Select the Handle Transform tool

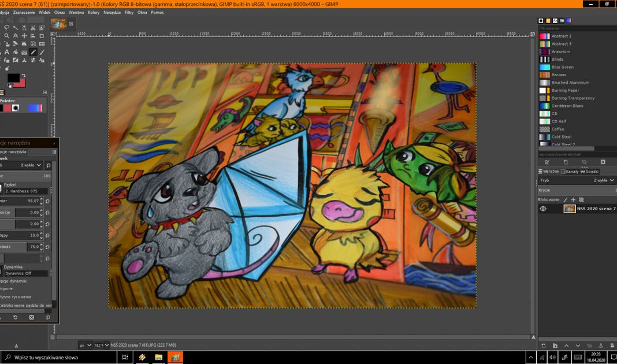click(24, 44)
